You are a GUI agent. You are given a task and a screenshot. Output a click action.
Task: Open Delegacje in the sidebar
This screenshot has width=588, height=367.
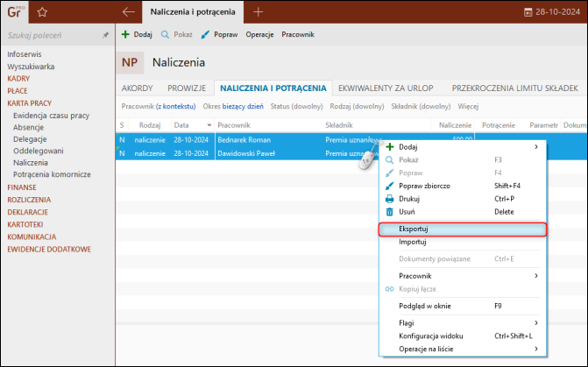[x=30, y=139]
